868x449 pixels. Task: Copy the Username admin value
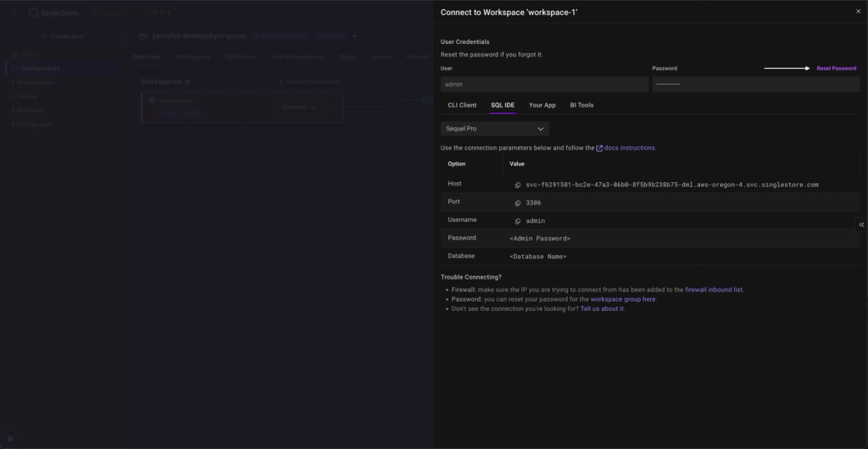(518, 221)
